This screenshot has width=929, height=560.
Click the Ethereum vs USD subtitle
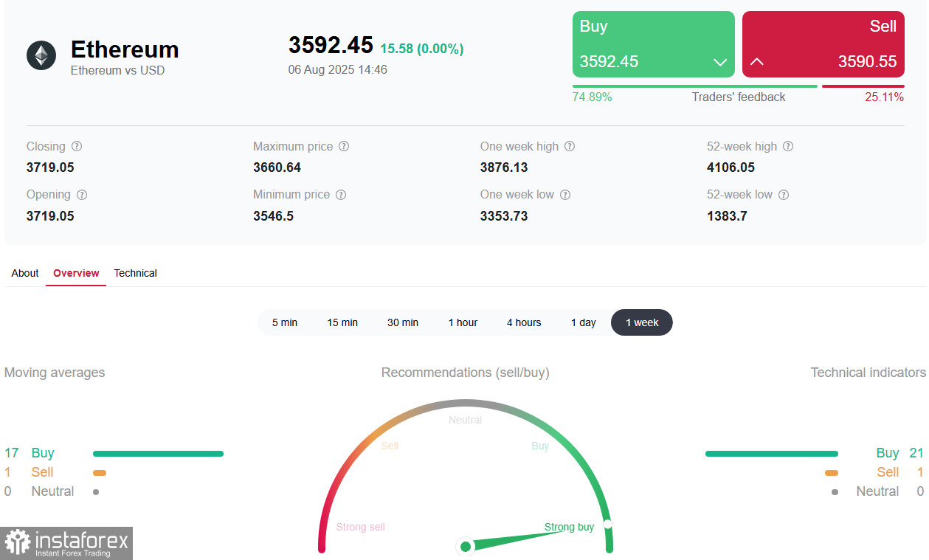click(x=118, y=71)
